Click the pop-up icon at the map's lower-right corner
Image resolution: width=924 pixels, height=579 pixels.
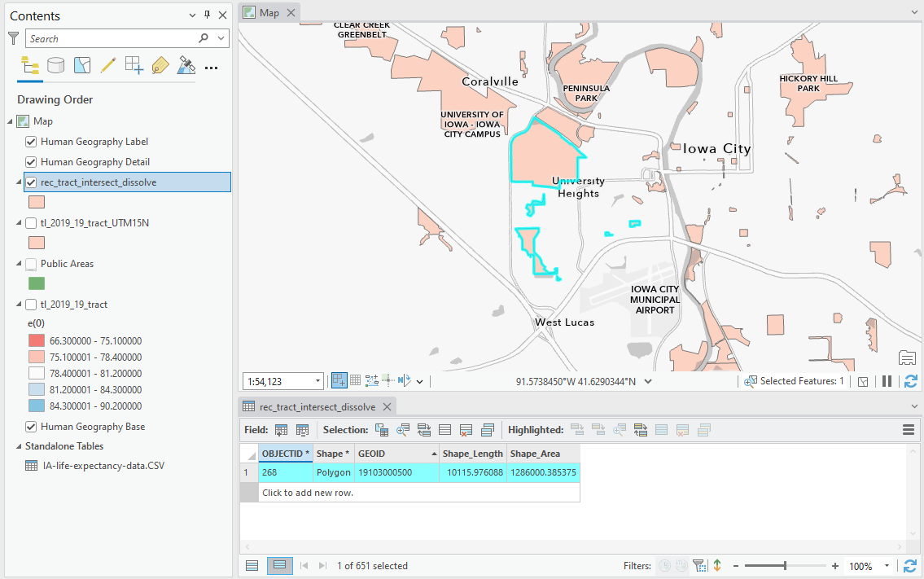[x=908, y=357]
